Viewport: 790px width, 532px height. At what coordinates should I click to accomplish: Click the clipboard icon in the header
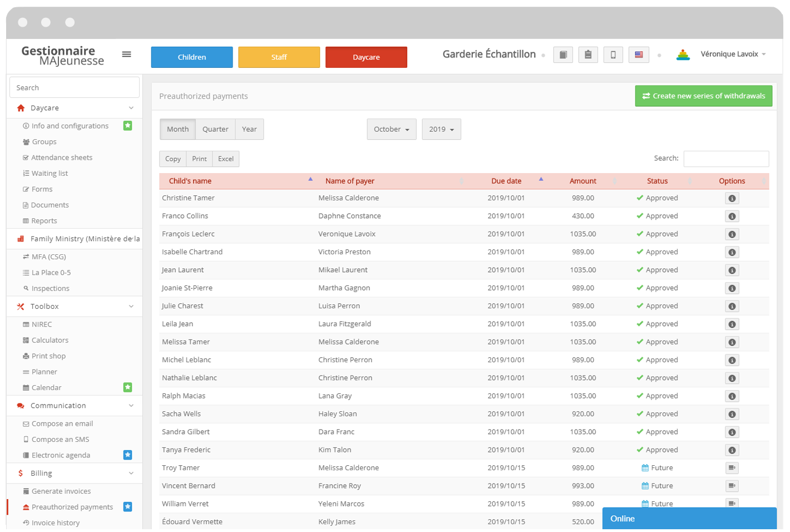(x=588, y=55)
